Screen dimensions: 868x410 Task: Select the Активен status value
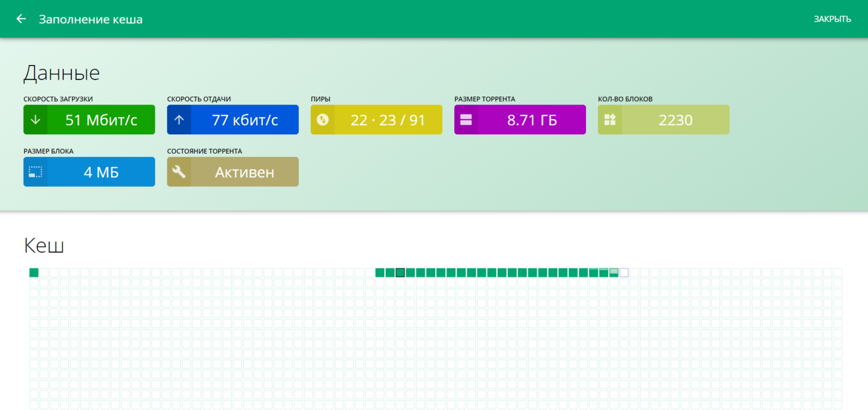[245, 172]
